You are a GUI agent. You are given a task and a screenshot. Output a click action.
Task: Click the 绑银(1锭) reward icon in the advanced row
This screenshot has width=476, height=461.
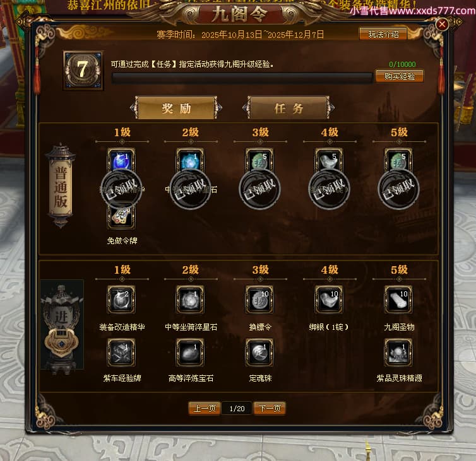point(329,300)
